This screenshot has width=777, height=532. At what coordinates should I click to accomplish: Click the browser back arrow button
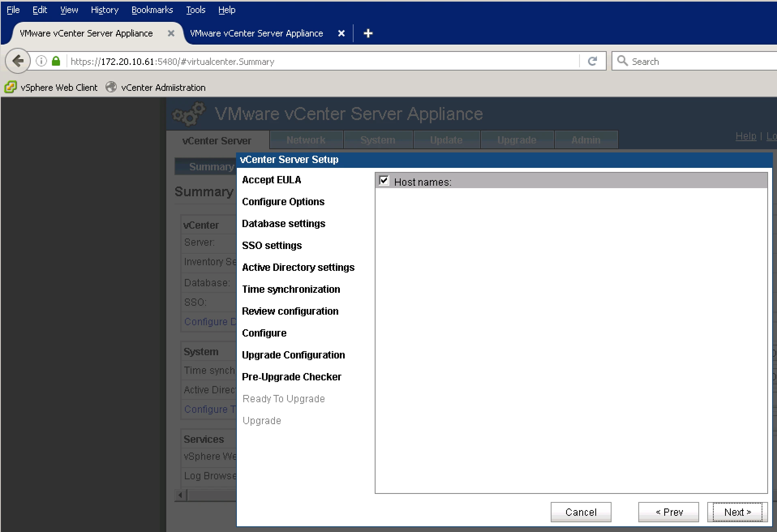pyautogui.click(x=18, y=61)
